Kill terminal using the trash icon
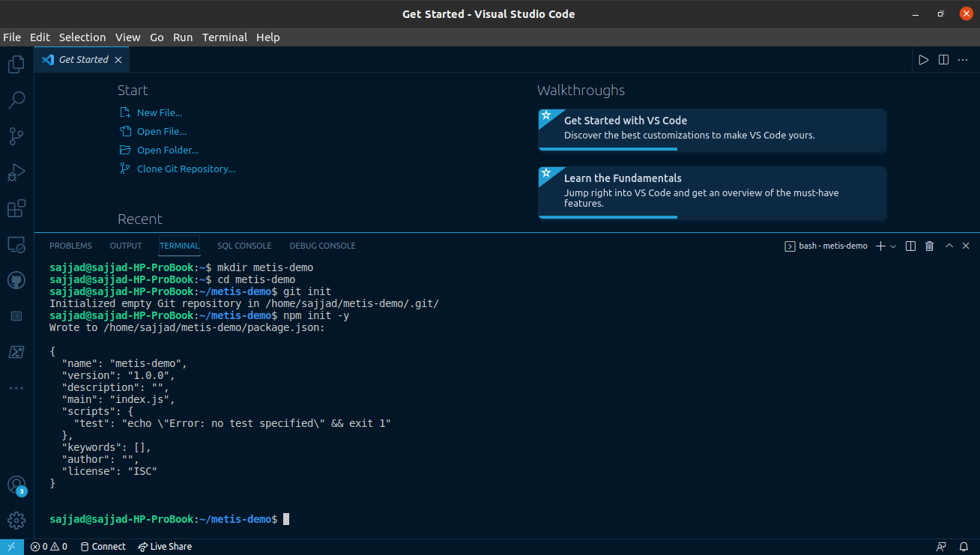980x555 pixels. click(x=929, y=246)
